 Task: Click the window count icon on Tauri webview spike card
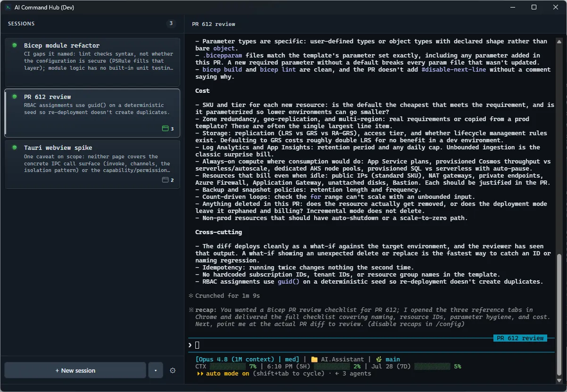click(x=165, y=180)
